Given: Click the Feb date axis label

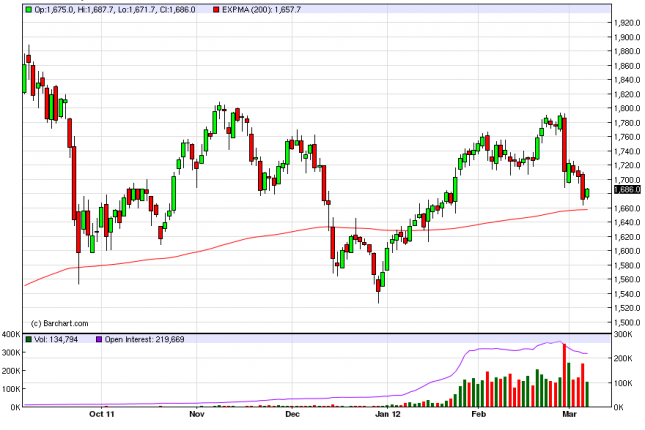Looking at the screenshot, I should (481, 412).
